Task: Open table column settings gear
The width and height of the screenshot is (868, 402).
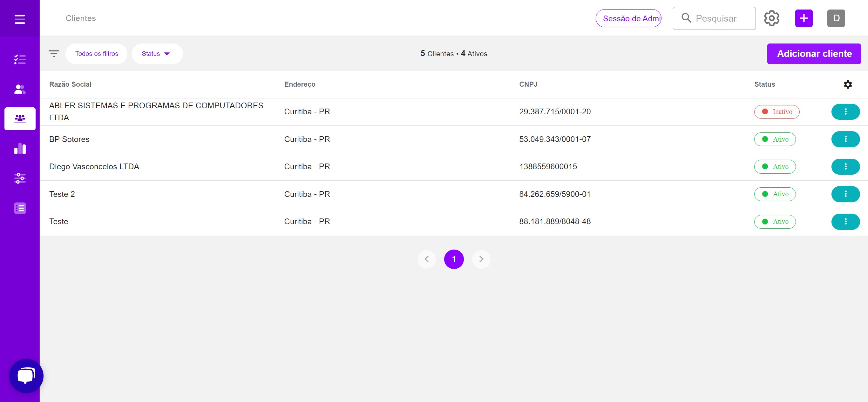Action: click(x=848, y=84)
